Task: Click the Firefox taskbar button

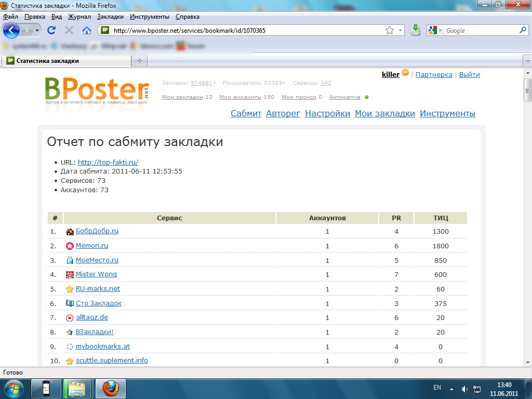Action: pos(110,389)
